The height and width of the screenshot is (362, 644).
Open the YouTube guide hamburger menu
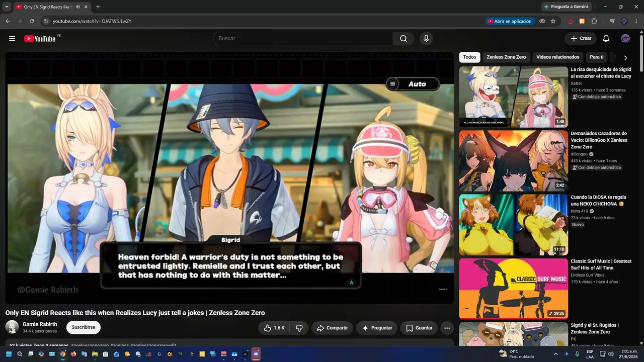12,39
